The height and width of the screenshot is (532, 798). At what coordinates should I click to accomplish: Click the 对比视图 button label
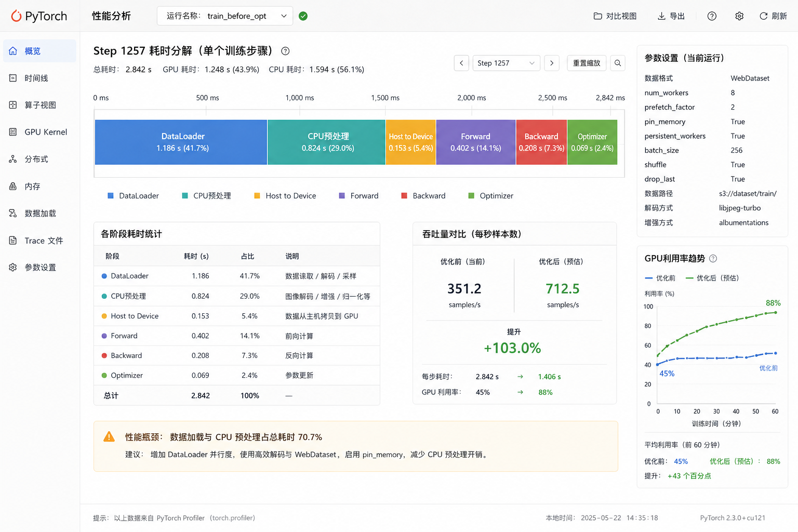(x=621, y=16)
